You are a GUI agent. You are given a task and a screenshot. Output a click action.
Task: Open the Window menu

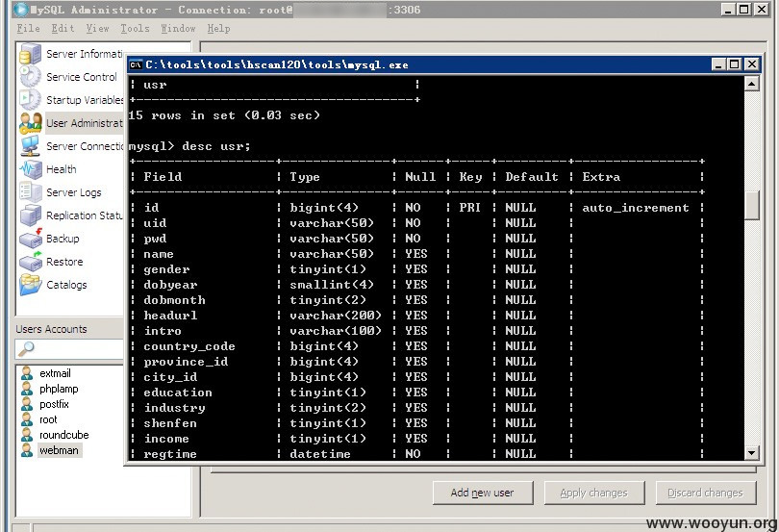178,28
